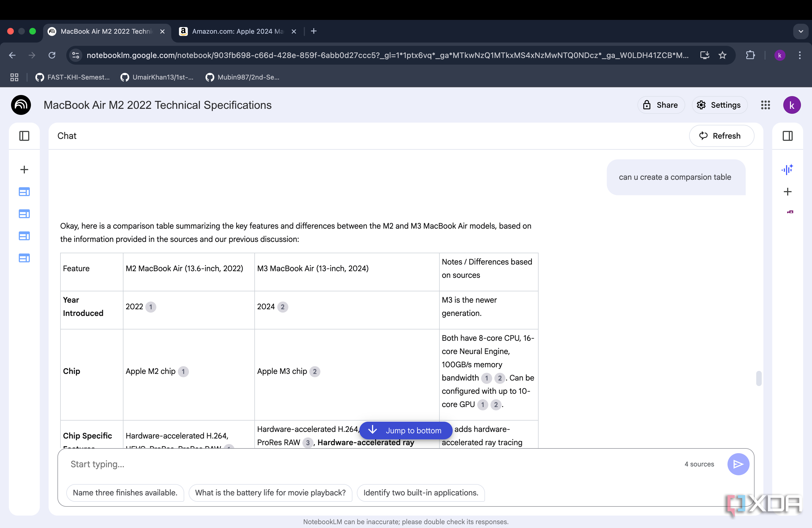The height and width of the screenshot is (528, 812).
Task: Open the audio overview waveform icon
Action: (x=787, y=169)
